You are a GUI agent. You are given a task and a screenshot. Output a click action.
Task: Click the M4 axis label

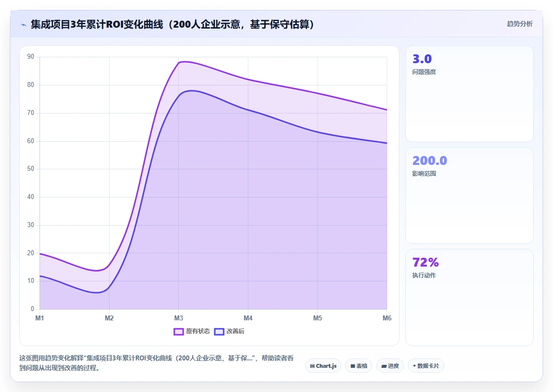(248, 318)
